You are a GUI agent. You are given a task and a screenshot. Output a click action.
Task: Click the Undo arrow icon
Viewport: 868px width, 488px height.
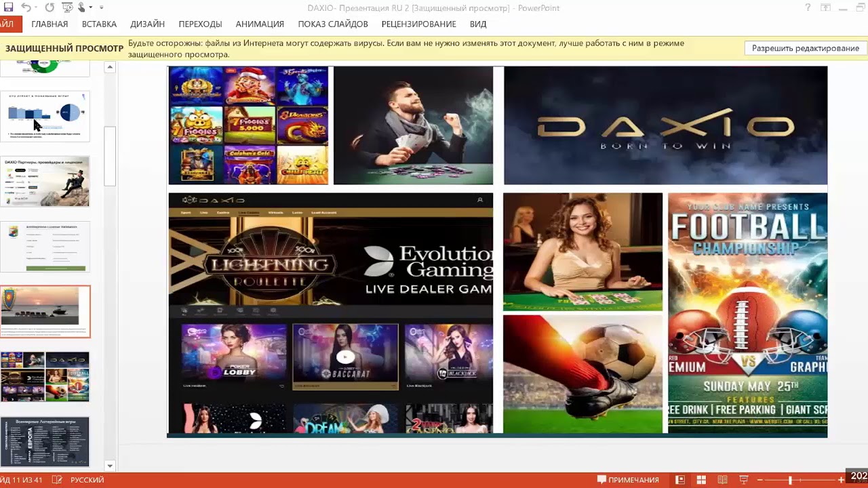[x=26, y=7]
